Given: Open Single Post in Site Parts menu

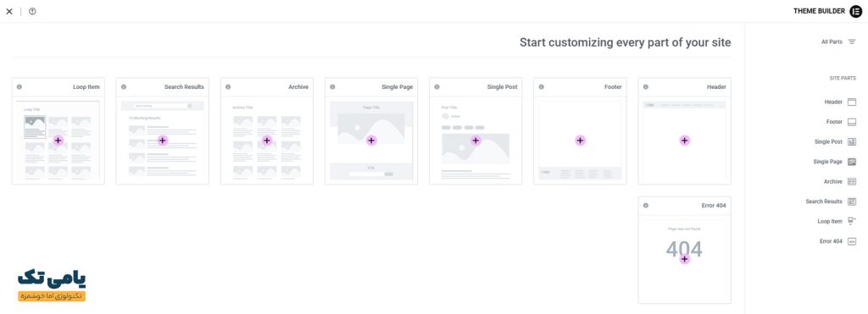Looking at the screenshot, I should coord(829,142).
